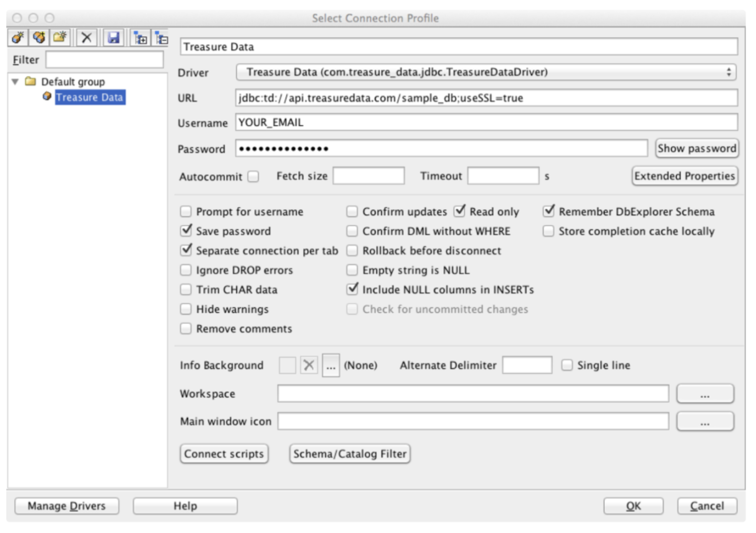Select Treasure Data profile in the tree

point(89,97)
